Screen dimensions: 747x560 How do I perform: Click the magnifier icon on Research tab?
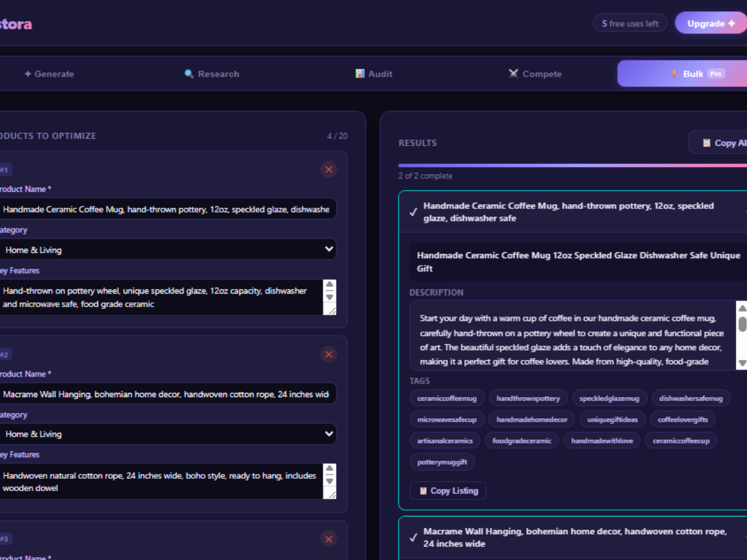pyautogui.click(x=189, y=74)
